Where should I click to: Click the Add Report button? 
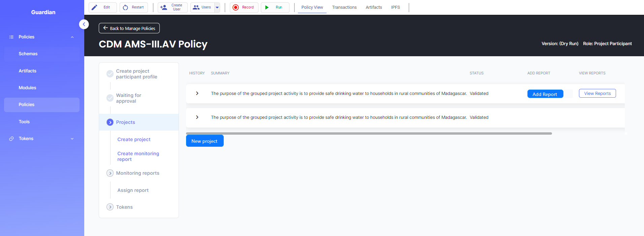click(x=545, y=94)
